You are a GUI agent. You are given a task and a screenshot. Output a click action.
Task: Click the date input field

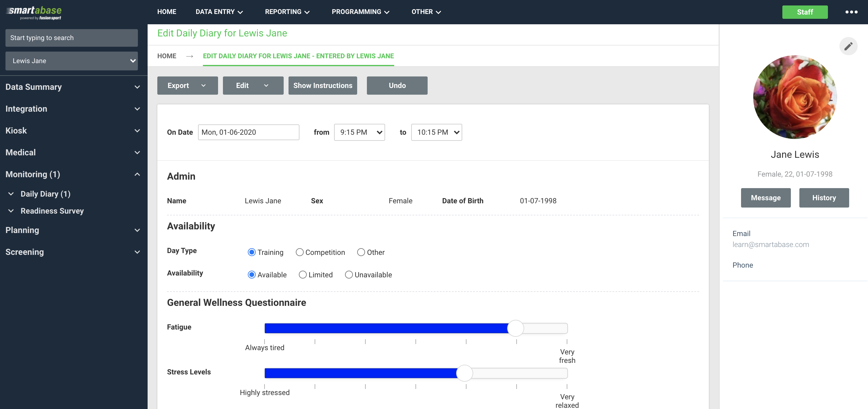point(248,132)
